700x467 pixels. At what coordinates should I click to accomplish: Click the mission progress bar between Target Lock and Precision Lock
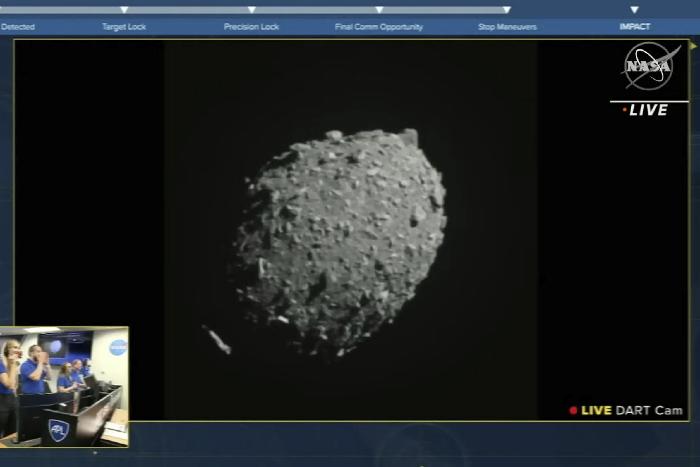188,10
